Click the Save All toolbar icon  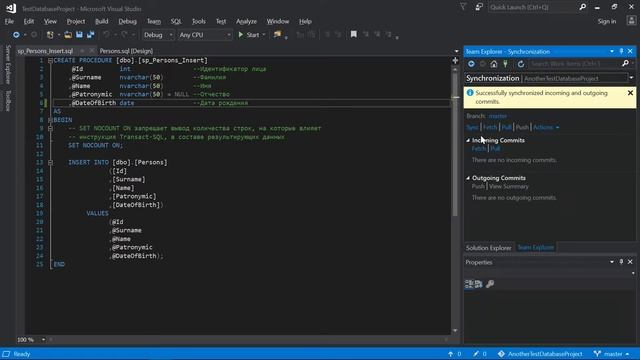coord(90,35)
